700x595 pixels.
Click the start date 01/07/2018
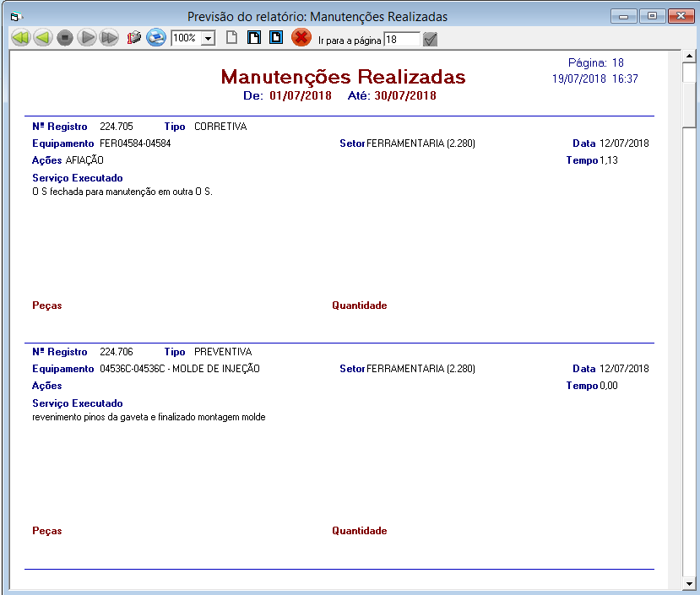click(301, 95)
